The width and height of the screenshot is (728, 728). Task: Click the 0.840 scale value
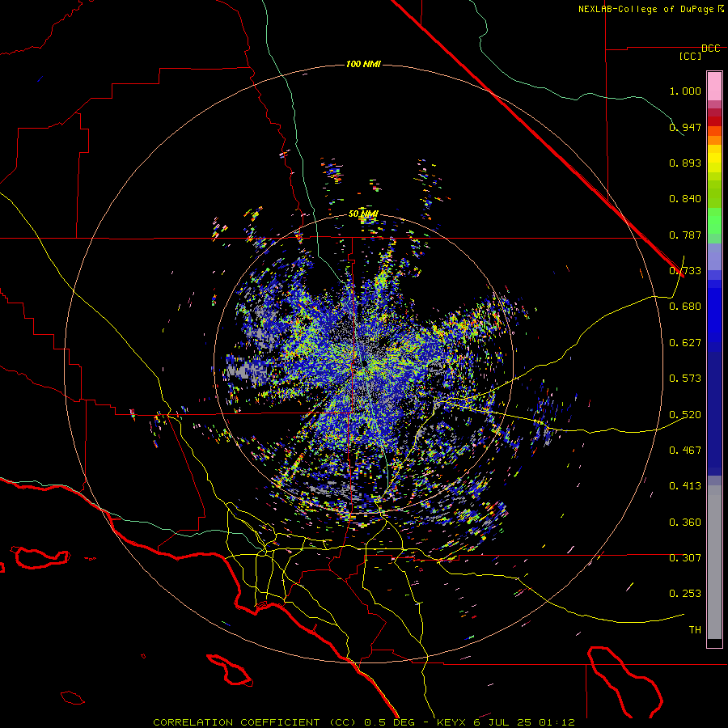click(x=685, y=199)
